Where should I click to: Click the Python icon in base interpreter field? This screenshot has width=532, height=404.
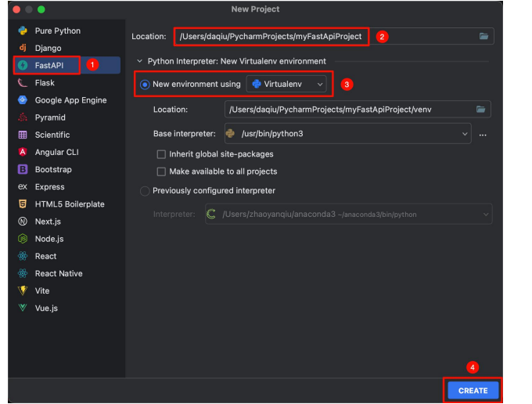(230, 133)
